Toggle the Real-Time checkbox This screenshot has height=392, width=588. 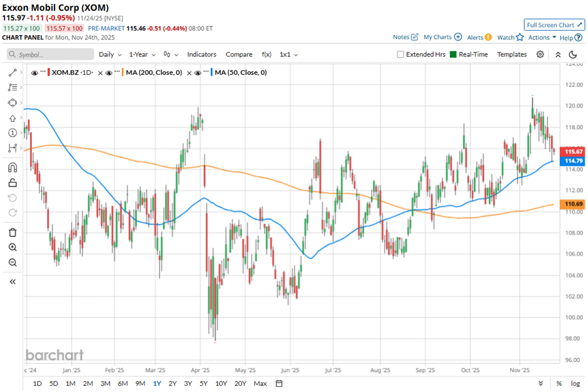coord(454,54)
